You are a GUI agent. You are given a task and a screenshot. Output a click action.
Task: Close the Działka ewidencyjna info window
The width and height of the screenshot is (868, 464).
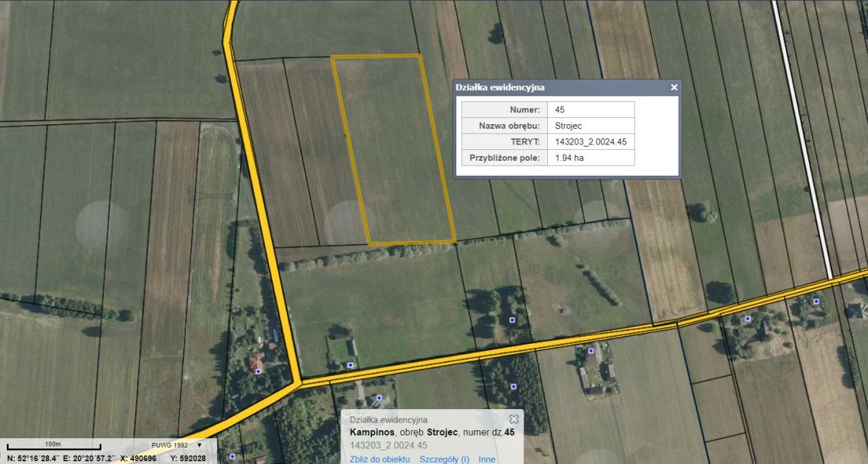point(674,88)
